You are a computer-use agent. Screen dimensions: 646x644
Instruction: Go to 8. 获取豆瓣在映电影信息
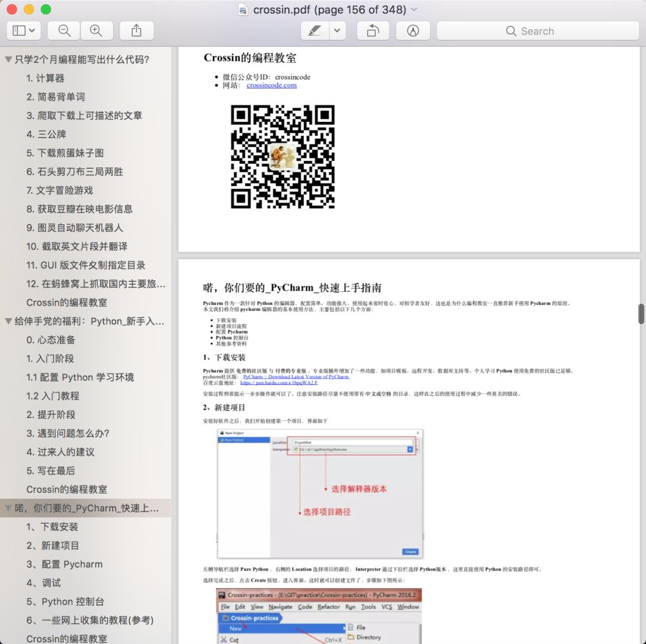tap(80, 209)
